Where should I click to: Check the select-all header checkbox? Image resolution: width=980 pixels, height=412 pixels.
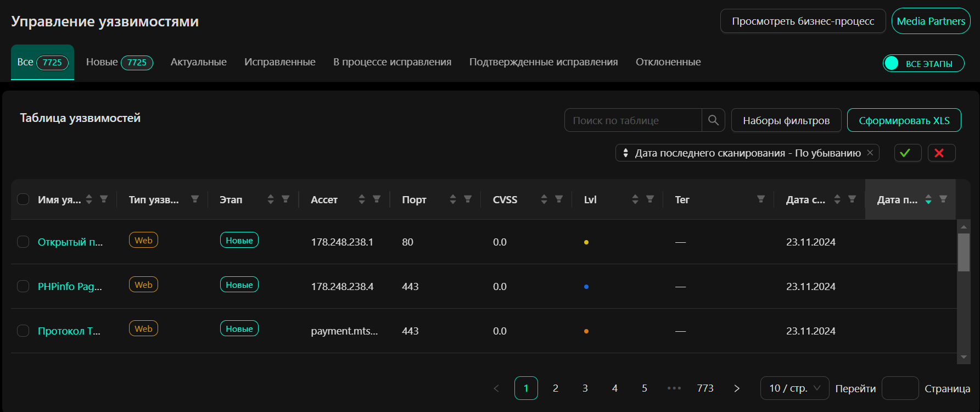click(x=23, y=199)
